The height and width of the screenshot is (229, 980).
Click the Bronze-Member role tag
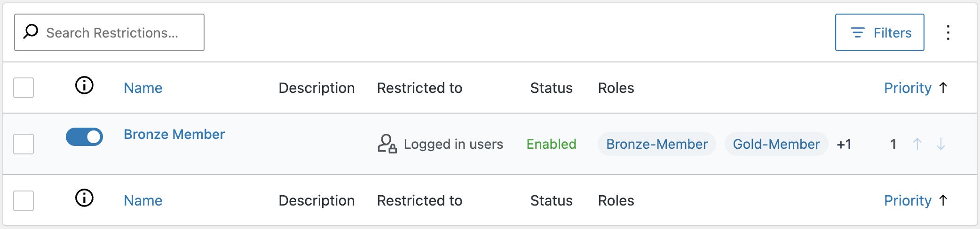(656, 144)
